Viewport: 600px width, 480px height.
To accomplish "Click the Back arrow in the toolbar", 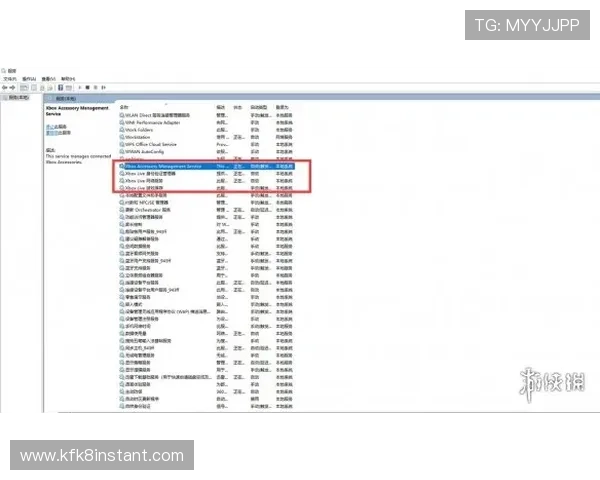I will point(5,88).
